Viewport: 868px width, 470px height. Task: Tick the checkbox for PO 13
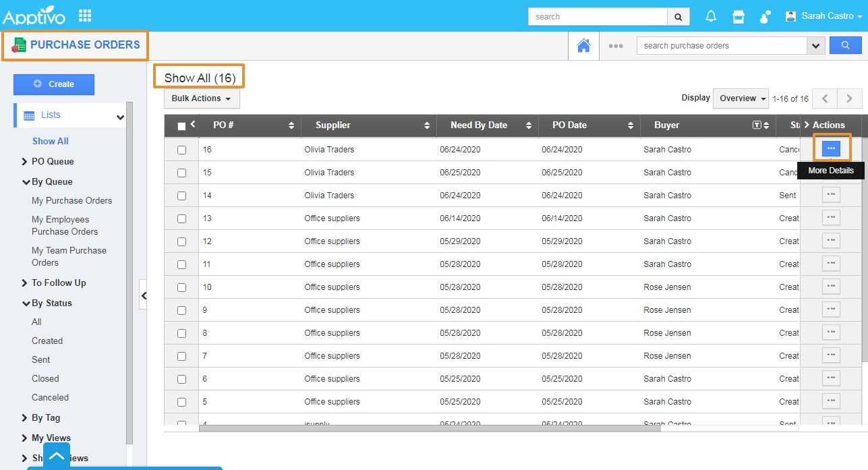point(181,218)
